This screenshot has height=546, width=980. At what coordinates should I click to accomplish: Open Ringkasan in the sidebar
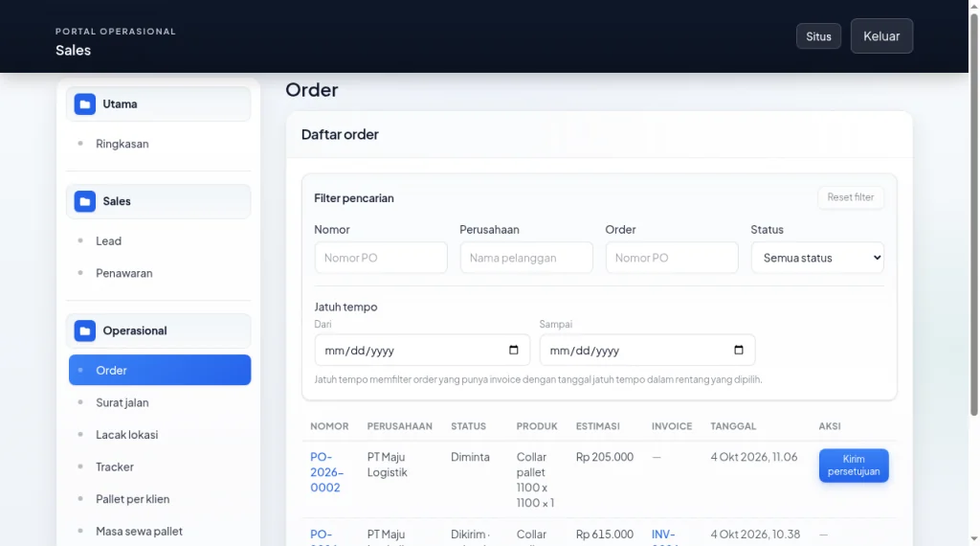(160, 144)
